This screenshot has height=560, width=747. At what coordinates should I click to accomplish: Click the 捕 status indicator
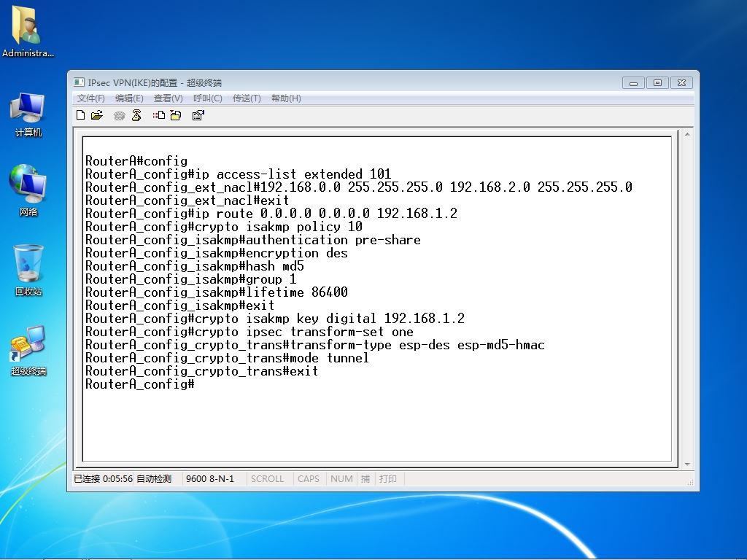pyautogui.click(x=365, y=478)
